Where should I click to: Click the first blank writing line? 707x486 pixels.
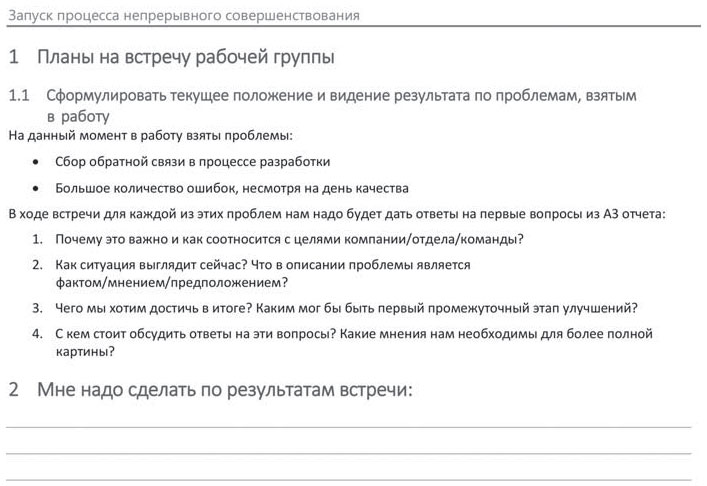pos(348,425)
